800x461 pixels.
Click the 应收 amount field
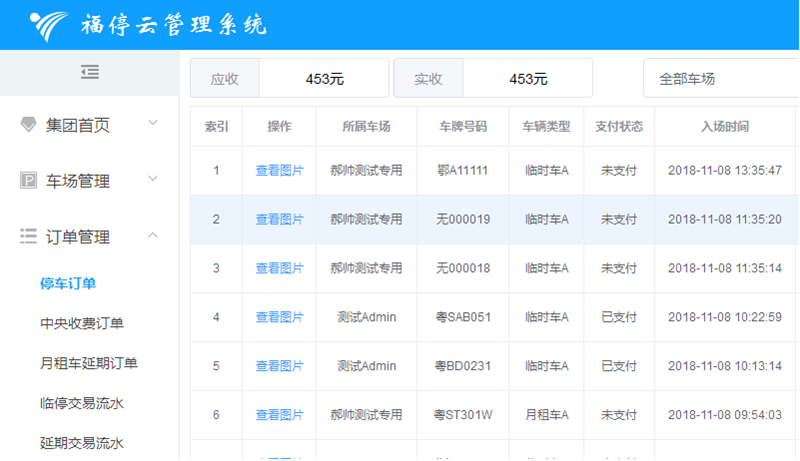click(323, 79)
